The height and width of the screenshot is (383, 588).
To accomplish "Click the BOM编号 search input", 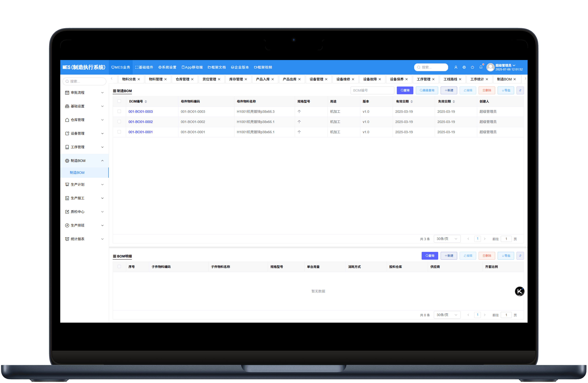I will click(x=372, y=90).
